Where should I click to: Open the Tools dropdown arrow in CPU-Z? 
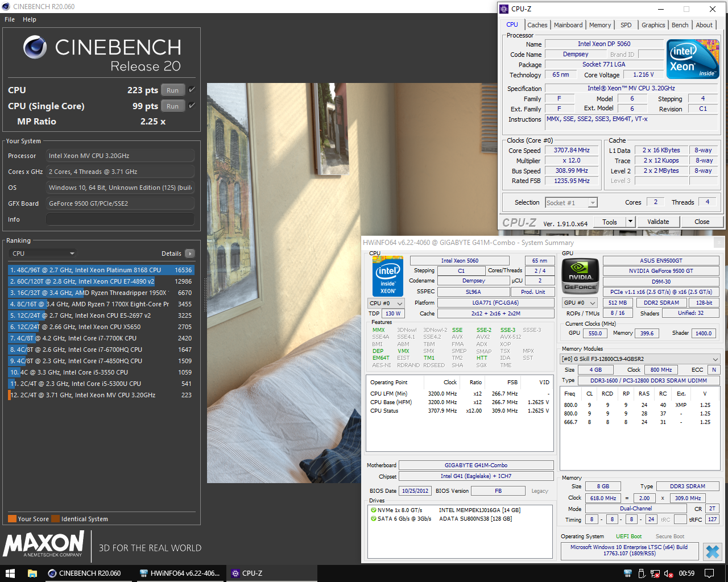pyautogui.click(x=630, y=222)
